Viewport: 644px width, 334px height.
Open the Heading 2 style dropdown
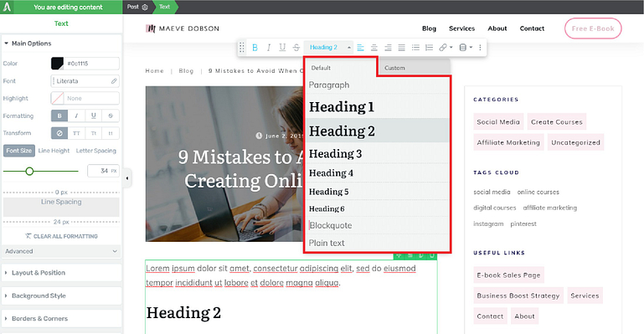pos(329,48)
